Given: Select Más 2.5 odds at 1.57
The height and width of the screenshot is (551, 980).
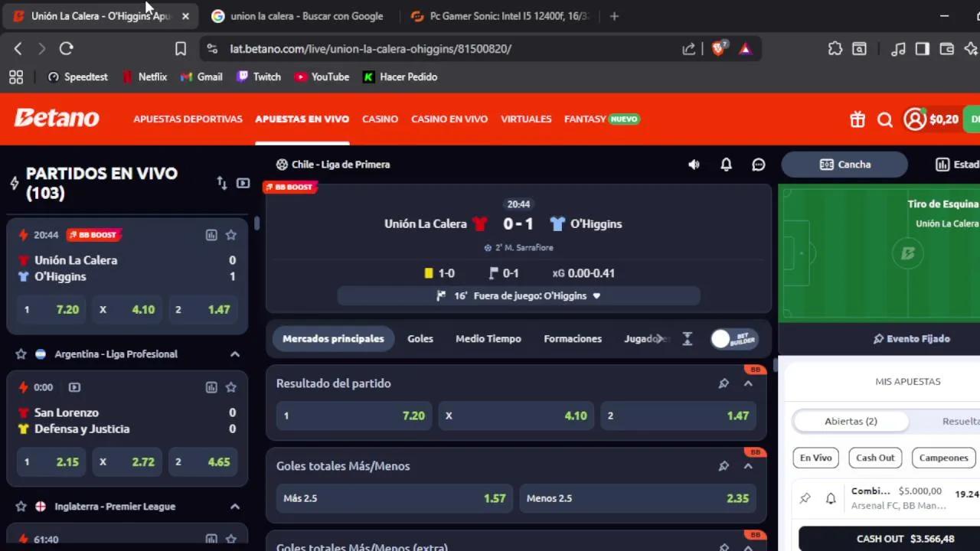Looking at the screenshot, I should [x=394, y=498].
